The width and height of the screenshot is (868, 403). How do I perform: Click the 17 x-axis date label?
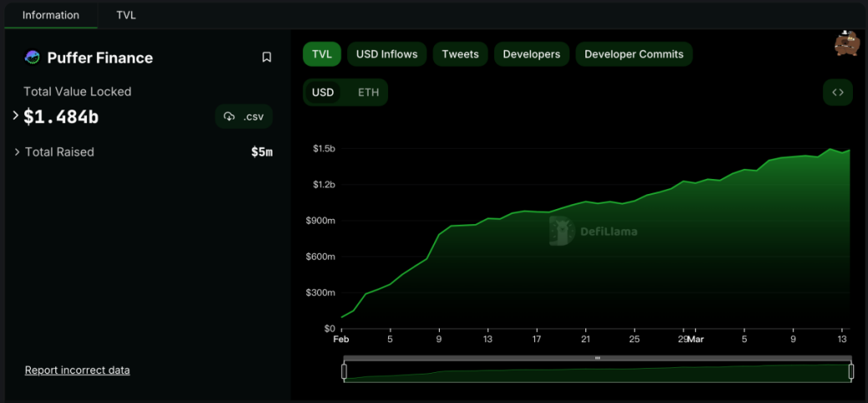(x=536, y=339)
